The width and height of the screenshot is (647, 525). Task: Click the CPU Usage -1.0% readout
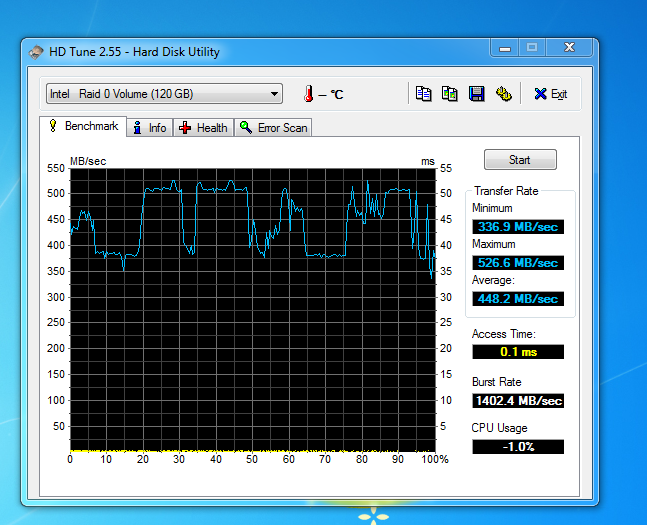pos(517,447)
